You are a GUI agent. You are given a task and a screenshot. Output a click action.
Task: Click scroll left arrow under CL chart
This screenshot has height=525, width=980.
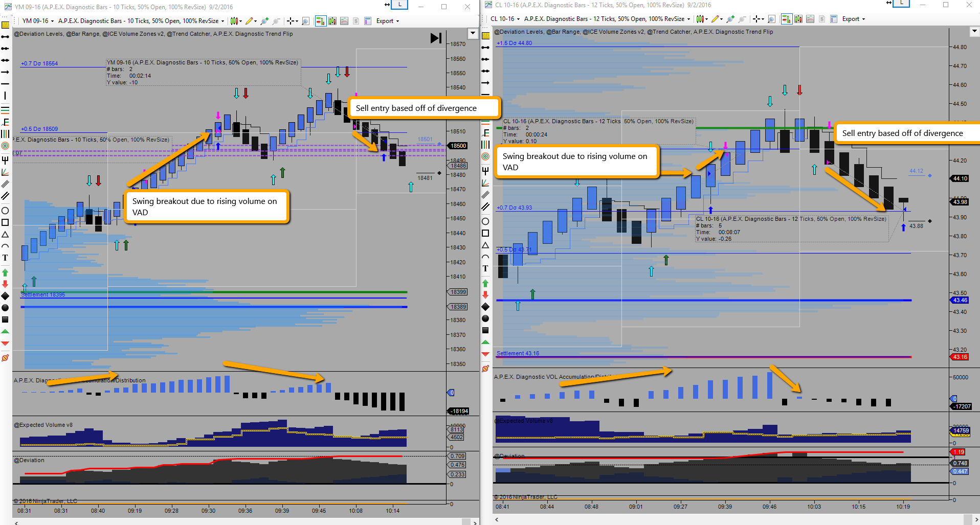[x=497, y=520]
